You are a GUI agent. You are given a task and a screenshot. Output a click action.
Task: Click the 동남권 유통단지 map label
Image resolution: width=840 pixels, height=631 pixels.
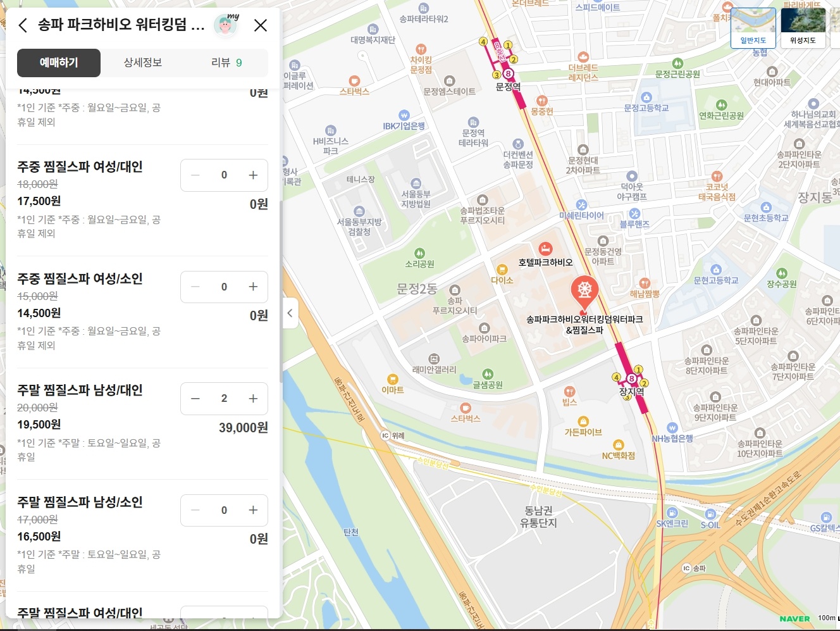coord(538,516)
